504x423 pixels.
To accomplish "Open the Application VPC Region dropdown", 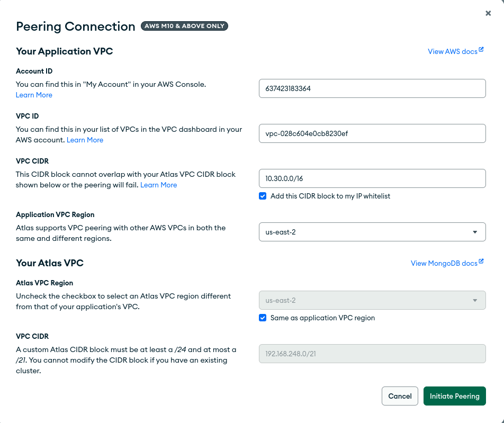I will (x=372, y=232).
